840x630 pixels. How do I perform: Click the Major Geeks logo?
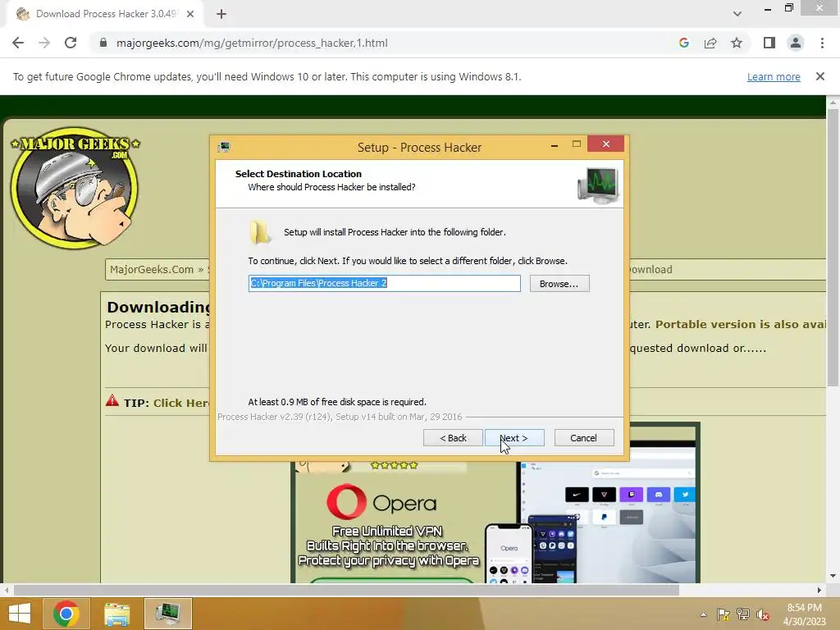75,188
